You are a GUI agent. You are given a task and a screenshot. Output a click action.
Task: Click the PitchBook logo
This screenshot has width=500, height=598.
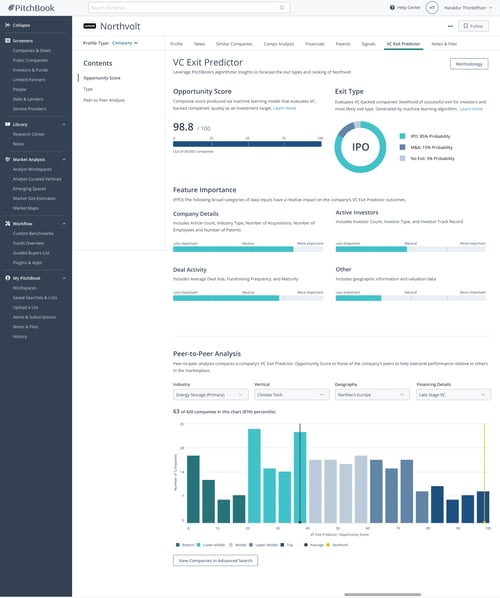(x=31, y=8)
